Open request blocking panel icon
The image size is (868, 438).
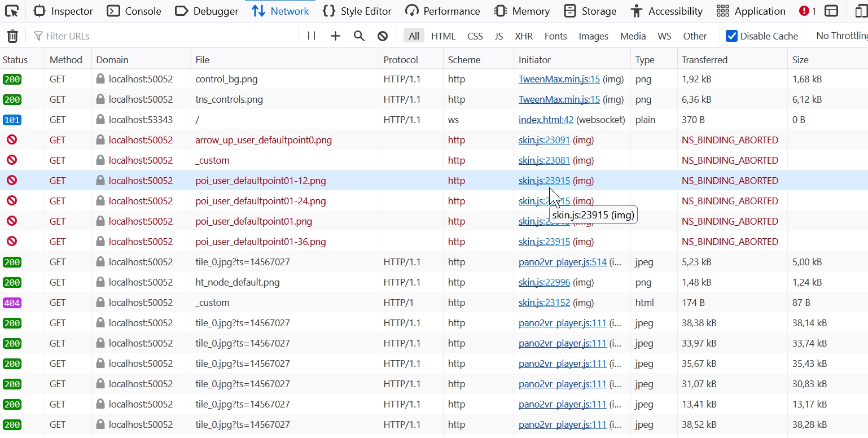383,36
